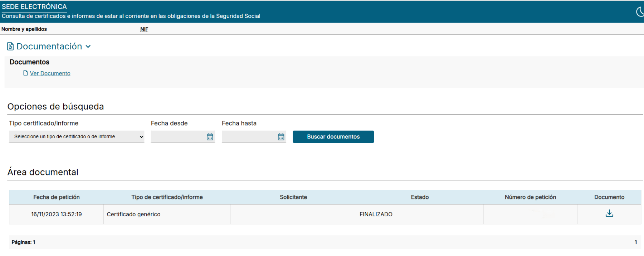This screenshot has height=256, width=644.
Task: Open the Fecha hasta calendar picker
Action: click(281, 137)
